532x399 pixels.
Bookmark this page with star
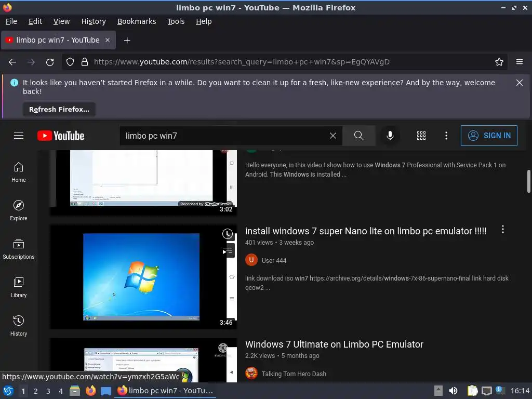[499, 62]
